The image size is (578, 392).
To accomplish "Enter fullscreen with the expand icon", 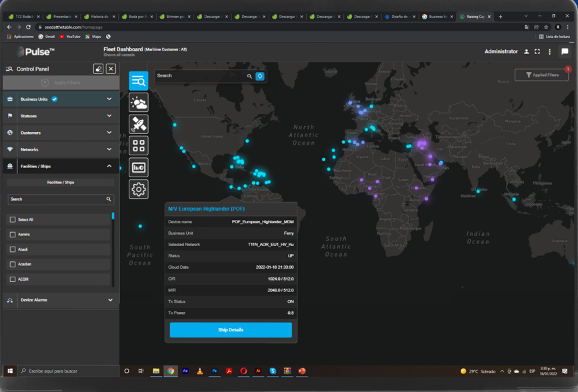I will 537,51.
